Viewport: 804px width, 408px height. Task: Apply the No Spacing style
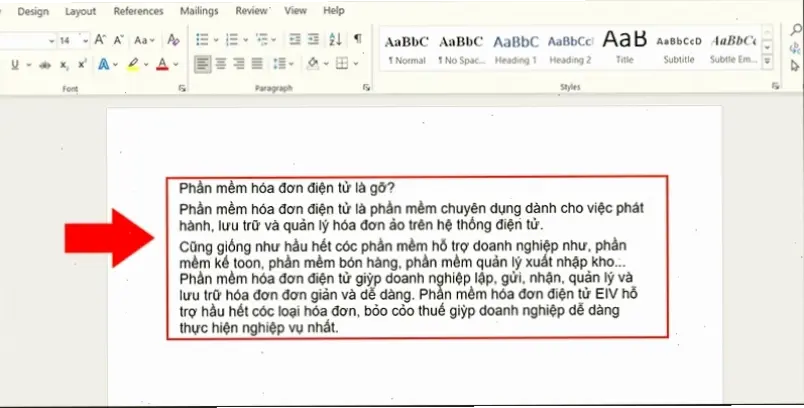pyautogui.click(x=461, y=49)
